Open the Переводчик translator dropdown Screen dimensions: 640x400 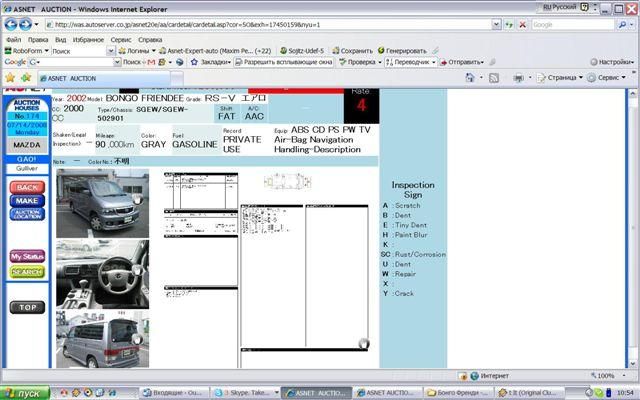point(411,62)
